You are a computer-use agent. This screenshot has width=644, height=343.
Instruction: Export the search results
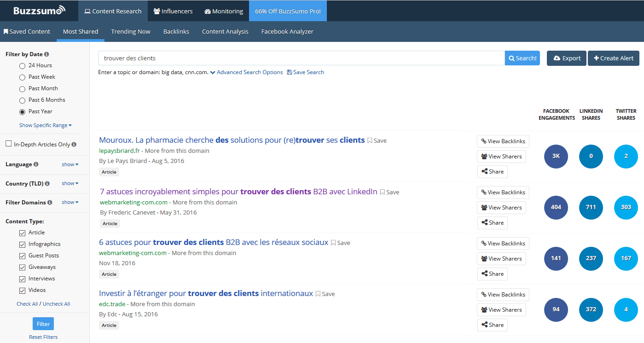tap(567, 58)
